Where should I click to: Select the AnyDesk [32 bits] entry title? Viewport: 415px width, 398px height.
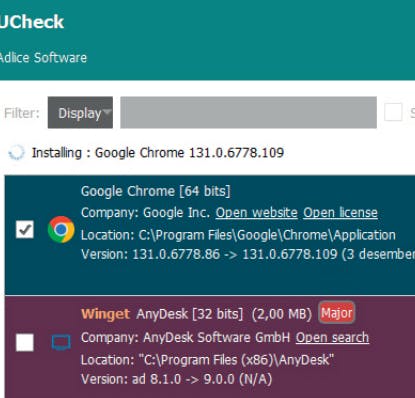(190, 314)
